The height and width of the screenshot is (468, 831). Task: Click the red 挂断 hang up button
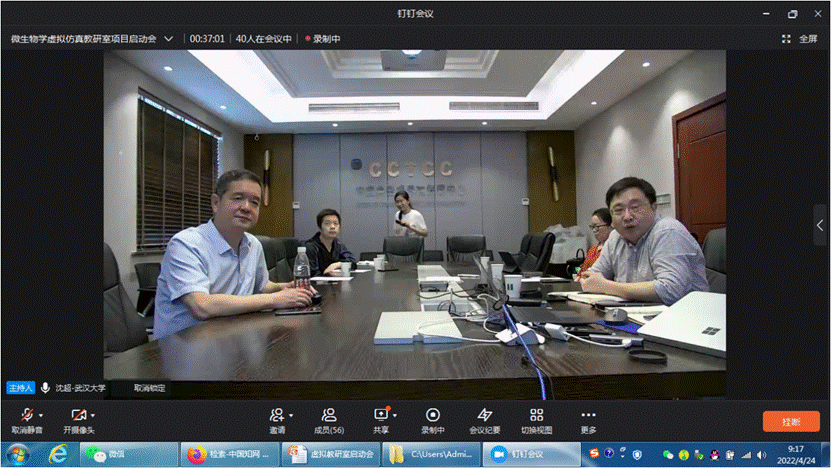(x=790, y=421)
